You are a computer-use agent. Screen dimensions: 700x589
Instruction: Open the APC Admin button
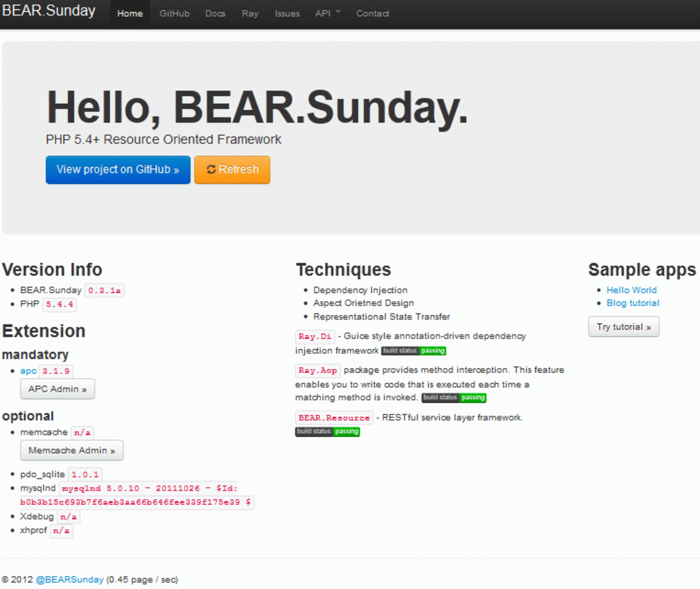tap(58, 389)
